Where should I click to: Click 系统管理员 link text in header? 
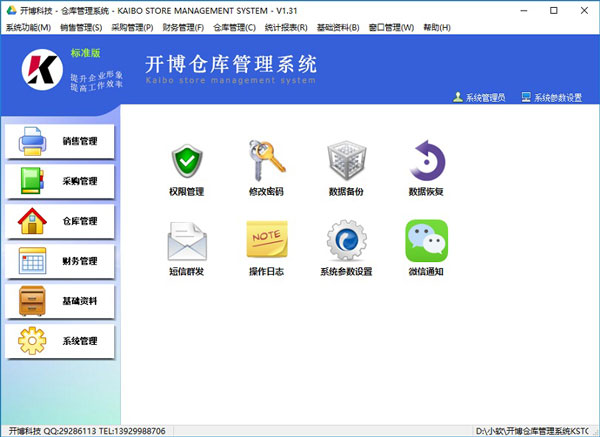pyautogui.click(x=485, y=98)
